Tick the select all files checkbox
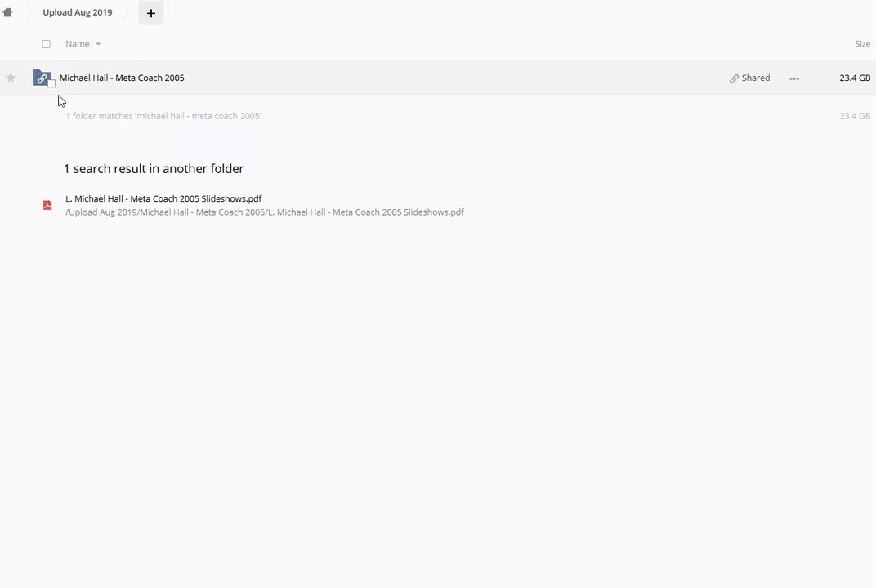The height and width of the screenshot is (588, 876). click(46, 44)
